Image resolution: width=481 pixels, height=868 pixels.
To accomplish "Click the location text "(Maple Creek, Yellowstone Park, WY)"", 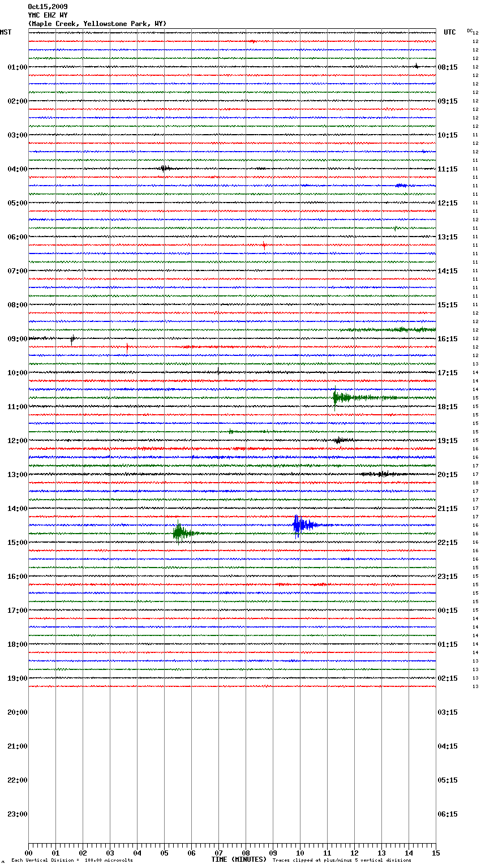I will (97, 24).
